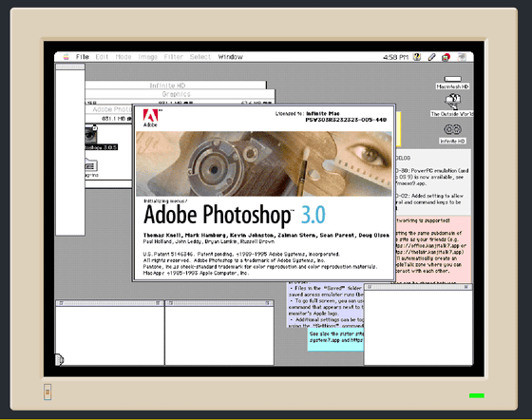Click the rightmost gray menu bar icon

pos(462,57)
